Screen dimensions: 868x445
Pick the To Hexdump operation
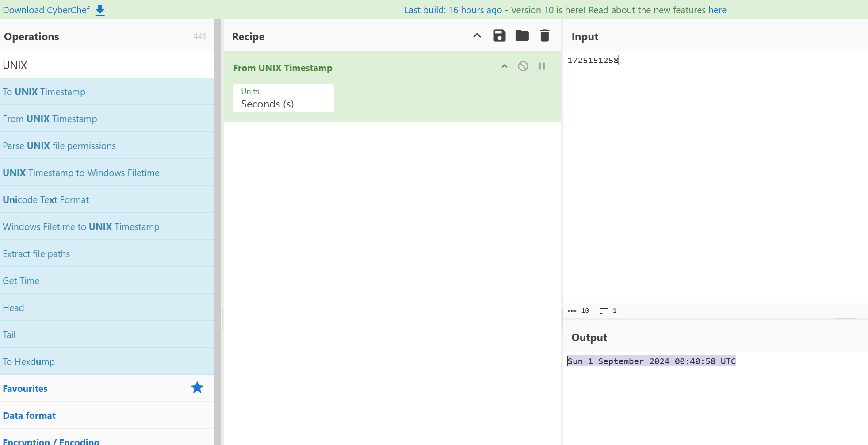click(x=107, y=361)
